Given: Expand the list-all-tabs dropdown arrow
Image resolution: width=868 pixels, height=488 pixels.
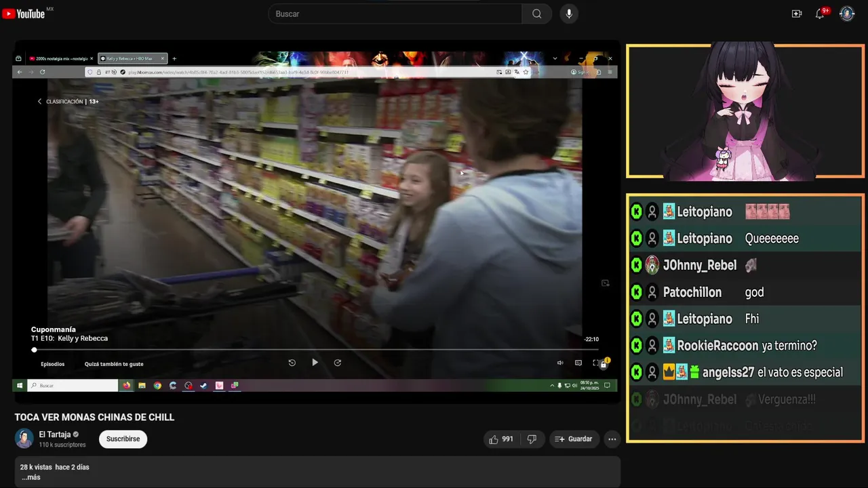Looking at the screenshot, I should [x=555, y=58].
